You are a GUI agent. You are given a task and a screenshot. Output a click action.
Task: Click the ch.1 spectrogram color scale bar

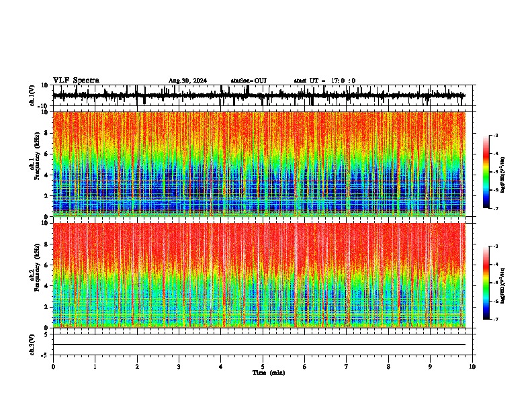pyautogui.click(x=486, y=172)
